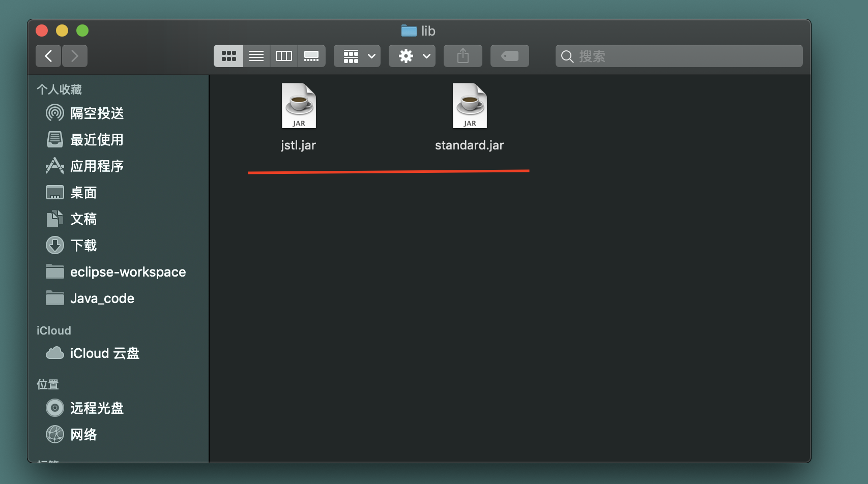
Task: Switch to gallery view mode
Action: coord(311,56)
